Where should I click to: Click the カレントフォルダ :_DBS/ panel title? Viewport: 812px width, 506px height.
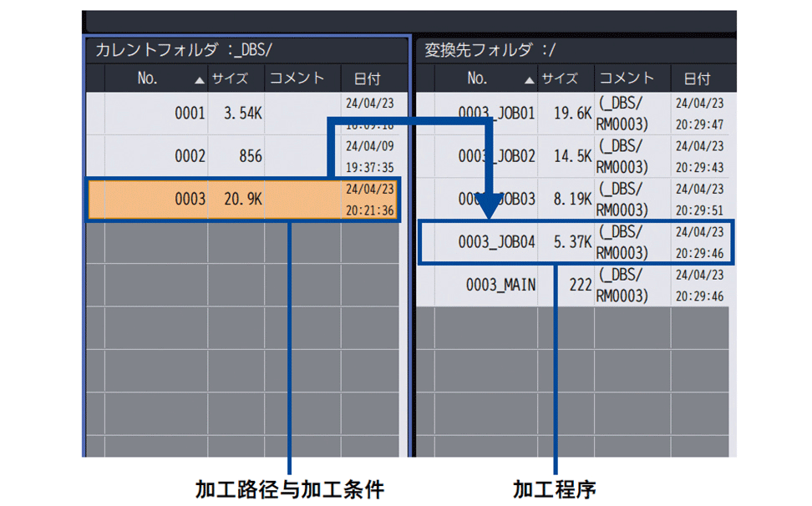tap(184, 50)
